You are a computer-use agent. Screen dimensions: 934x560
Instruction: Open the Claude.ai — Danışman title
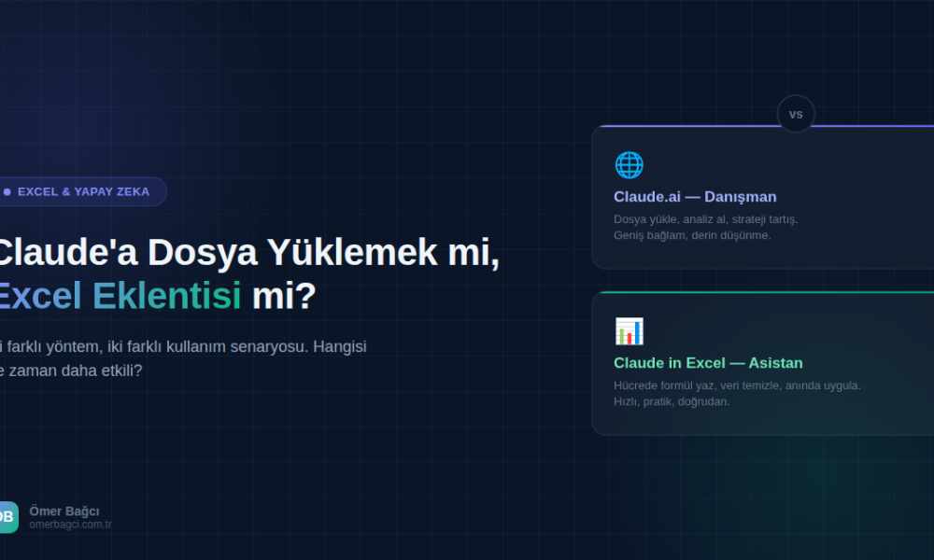[695, 197]
